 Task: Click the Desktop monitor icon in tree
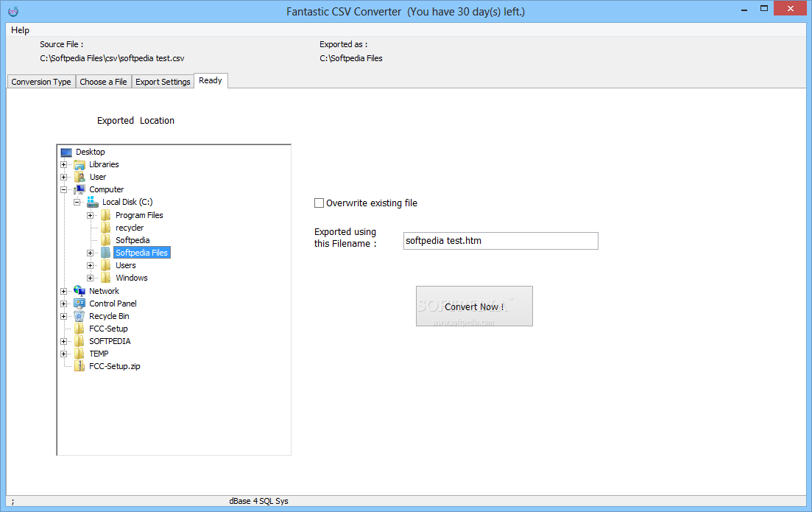(66, 152)
